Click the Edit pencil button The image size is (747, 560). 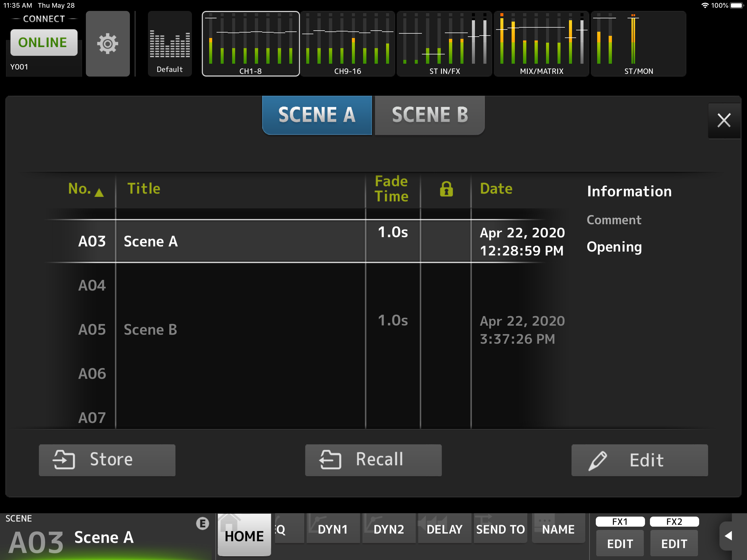point(639,460)
